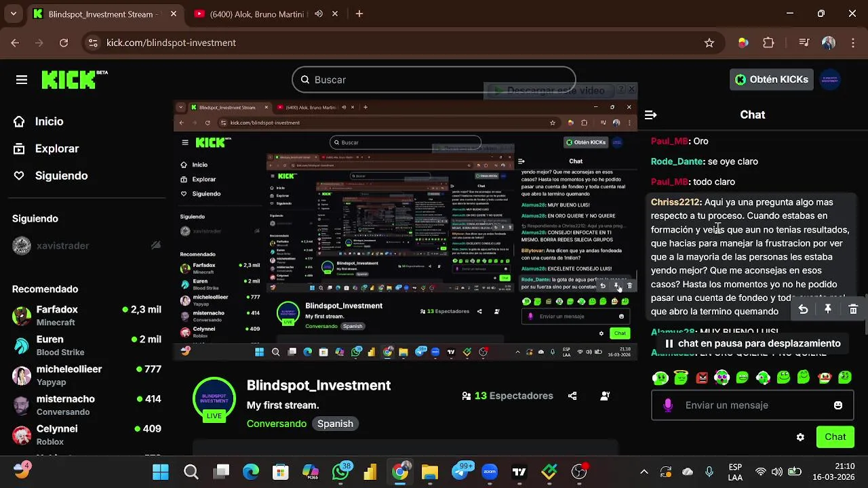868x488 pixels.
Task: Bookmark this page with the star
Action: tap(709, 43)
